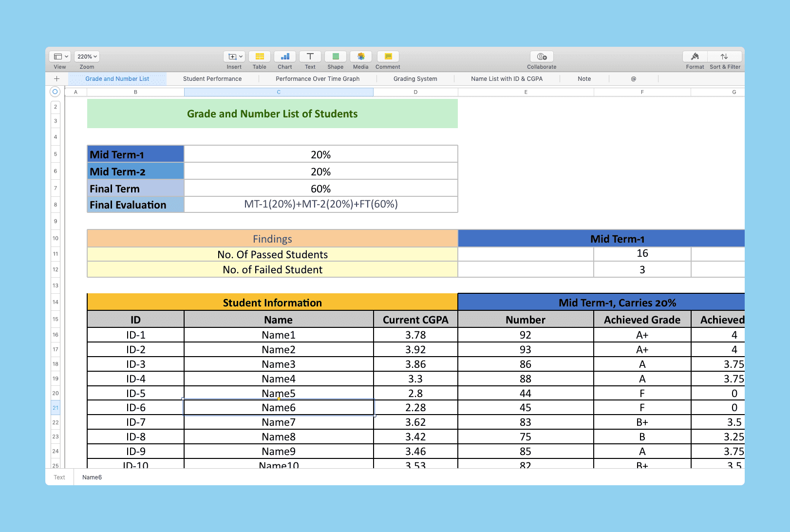
Task: Click the Collaborate icon
Action: [542, 57]
